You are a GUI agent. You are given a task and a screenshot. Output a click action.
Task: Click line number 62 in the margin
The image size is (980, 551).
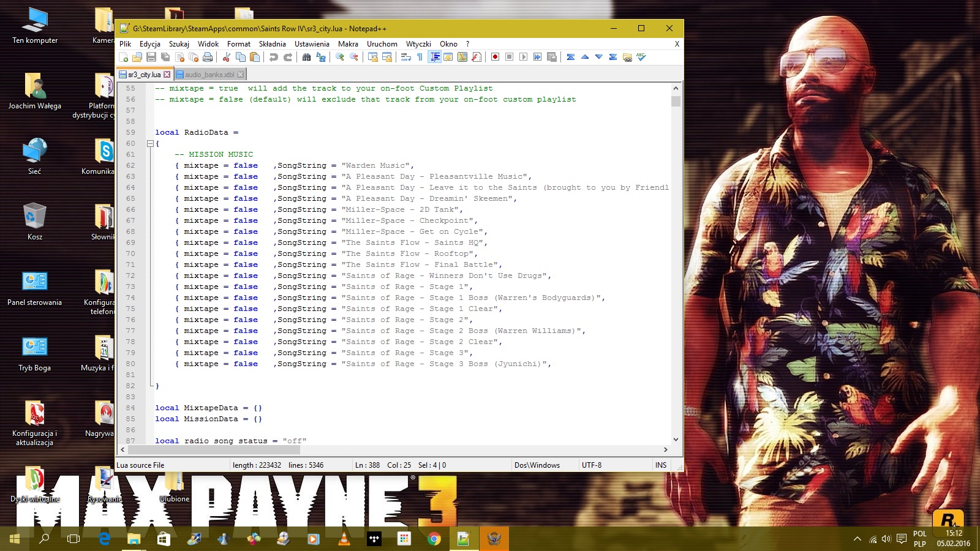(130, 165)
